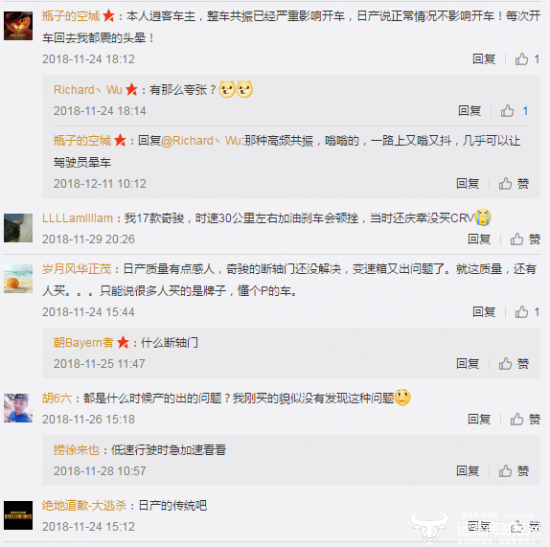
Task: Reply to 瓶子的空城's top comment
Action: pyautogui.click(x=484, y=59)
